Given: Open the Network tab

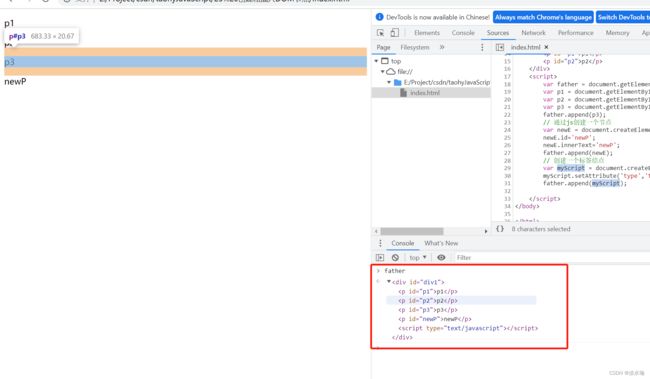Looking at the screenshot, I should [x=534, y=33].
